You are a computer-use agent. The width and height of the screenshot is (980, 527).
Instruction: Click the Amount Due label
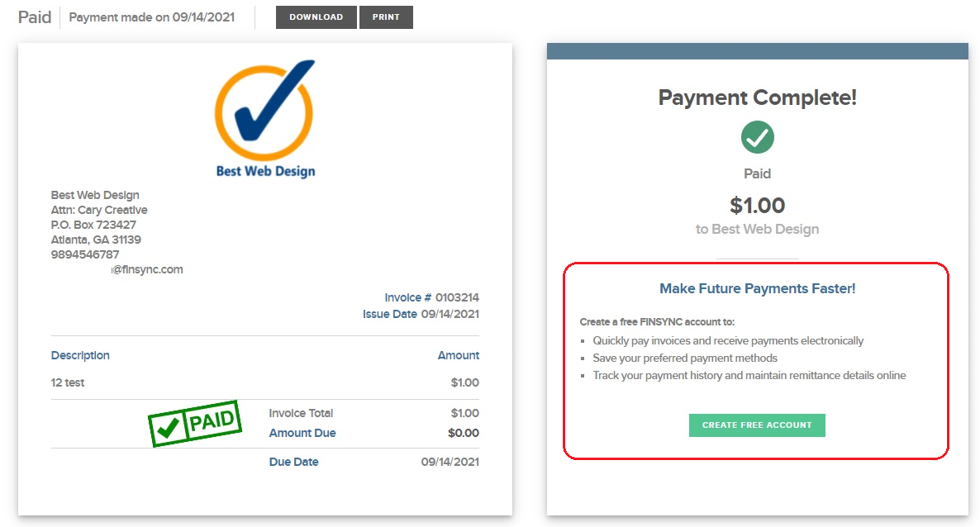(302, 433)
